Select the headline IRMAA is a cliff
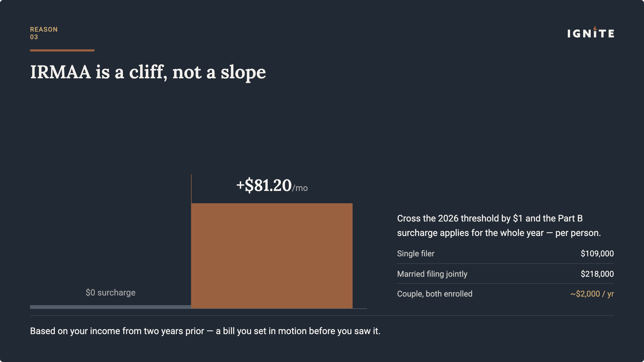This screenshot has height=362, width=644. click(x=148, y=72)
